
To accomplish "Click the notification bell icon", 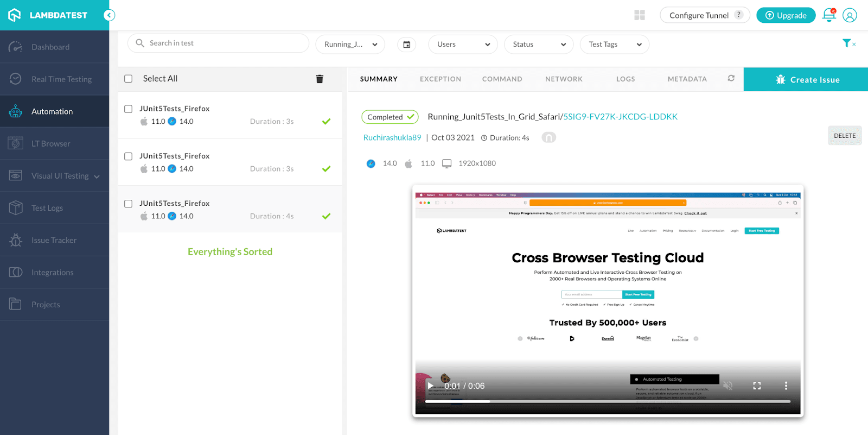I will click(x=828, y=15).
